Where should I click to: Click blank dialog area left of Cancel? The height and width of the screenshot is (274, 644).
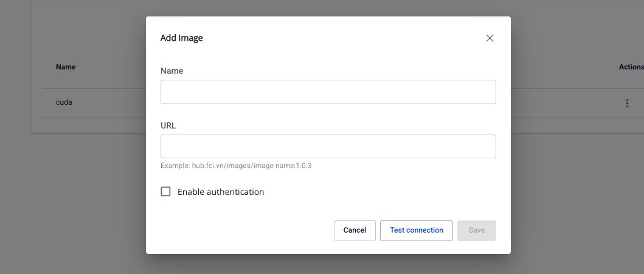click(243, 231)
